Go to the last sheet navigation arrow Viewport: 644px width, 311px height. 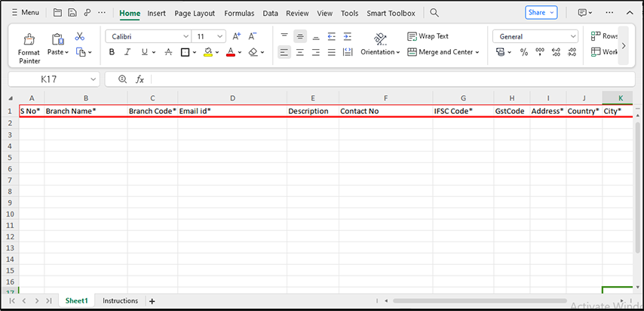49,301
